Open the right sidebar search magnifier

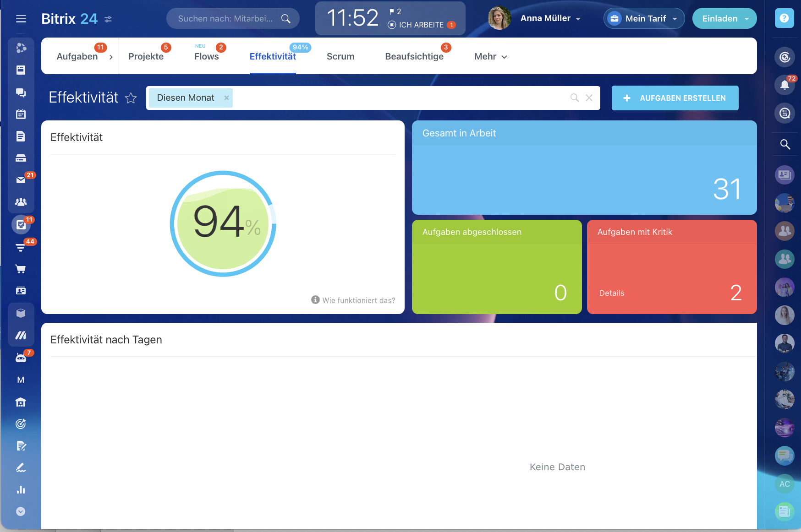point(785,145)
